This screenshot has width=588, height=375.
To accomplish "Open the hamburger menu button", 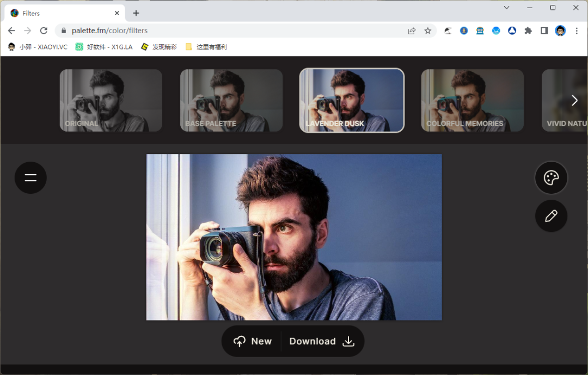I will (30, 177).
